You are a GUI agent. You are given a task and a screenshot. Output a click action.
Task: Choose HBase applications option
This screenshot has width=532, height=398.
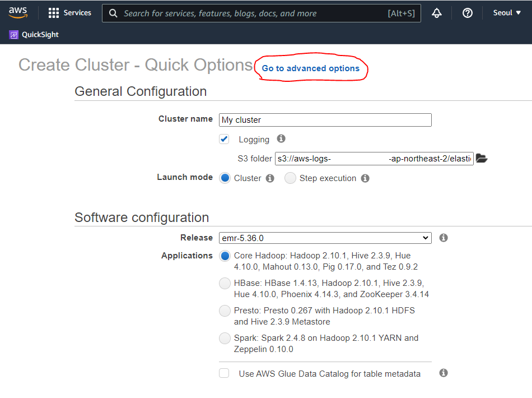(x=225, y=283)
